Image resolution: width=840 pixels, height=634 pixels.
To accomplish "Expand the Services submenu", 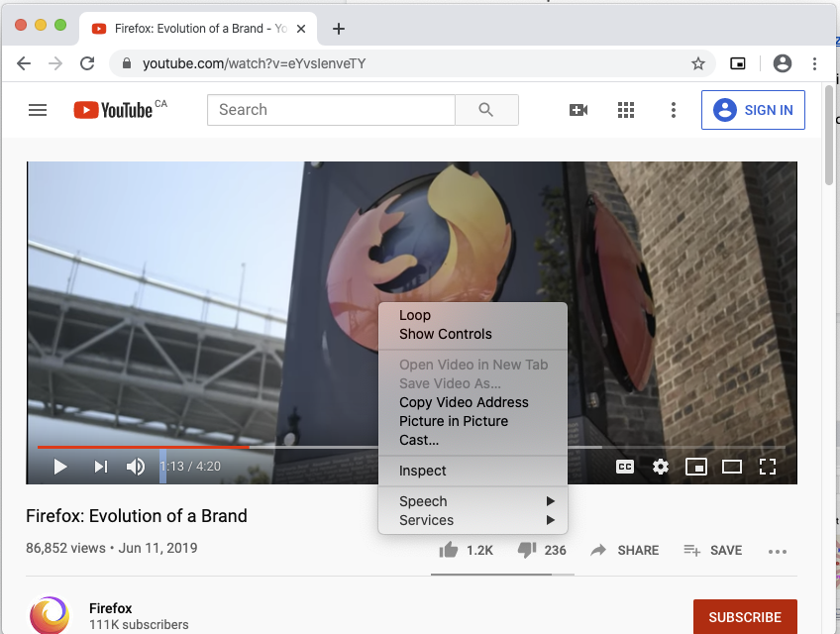I will point(472,520).
